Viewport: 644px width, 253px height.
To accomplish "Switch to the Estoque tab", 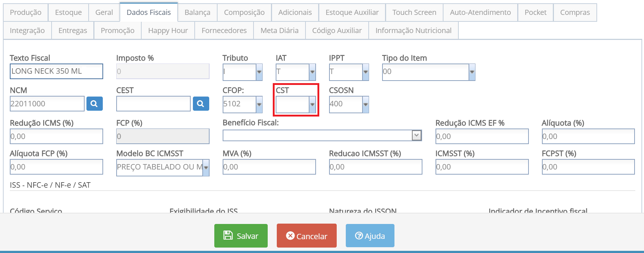I will pyautogui.click(x=68, y=12).
